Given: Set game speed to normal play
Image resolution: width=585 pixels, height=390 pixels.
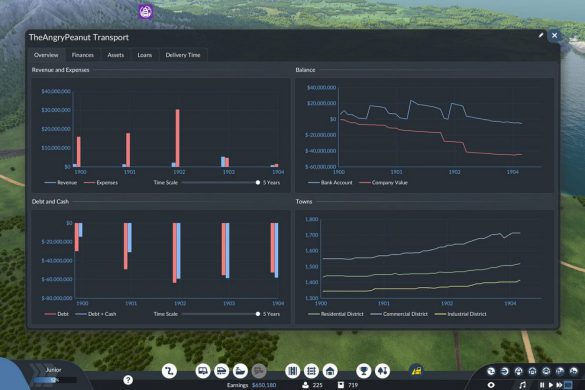Looking at the screenshot, I should click(x=550, y=385).
